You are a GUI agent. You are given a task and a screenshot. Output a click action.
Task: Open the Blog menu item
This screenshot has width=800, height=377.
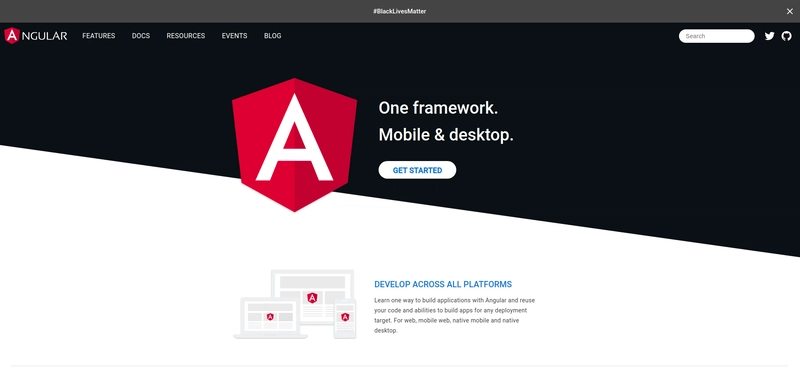click(272, 36)
